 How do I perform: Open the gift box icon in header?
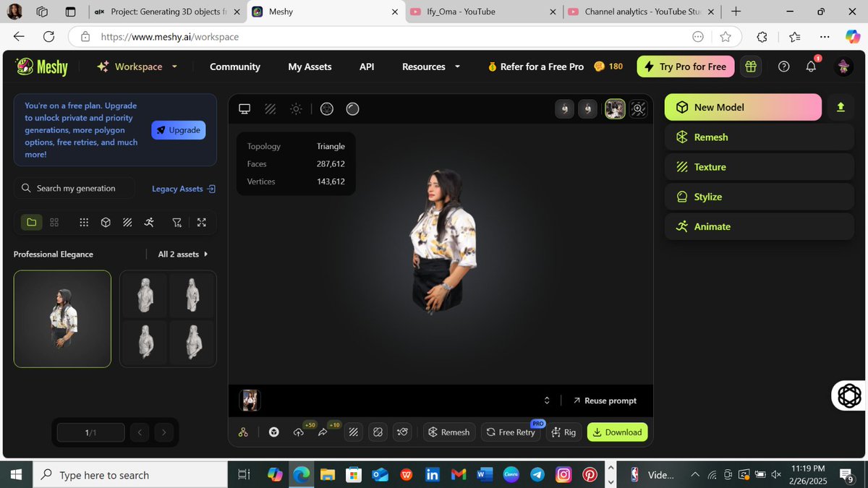[751, 67]
